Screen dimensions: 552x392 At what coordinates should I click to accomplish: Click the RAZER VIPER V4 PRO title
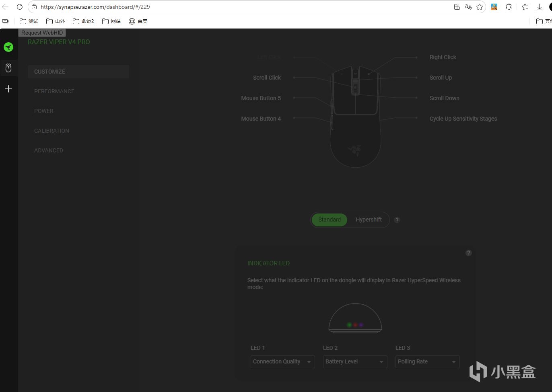pos(59,42)
